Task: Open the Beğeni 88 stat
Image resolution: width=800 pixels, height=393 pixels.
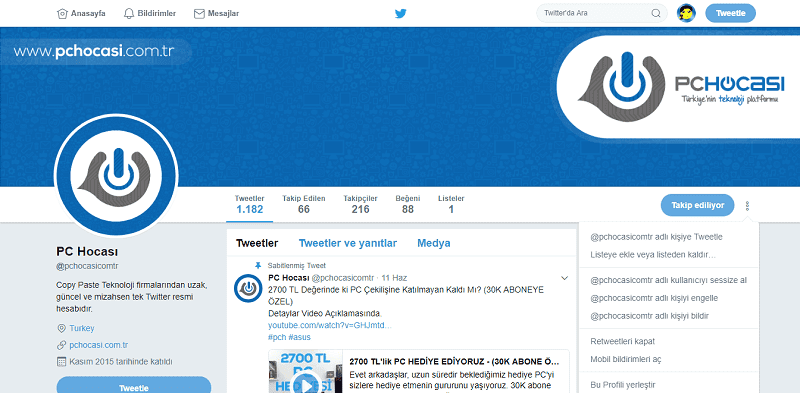Action: click(x=408, y=204)
